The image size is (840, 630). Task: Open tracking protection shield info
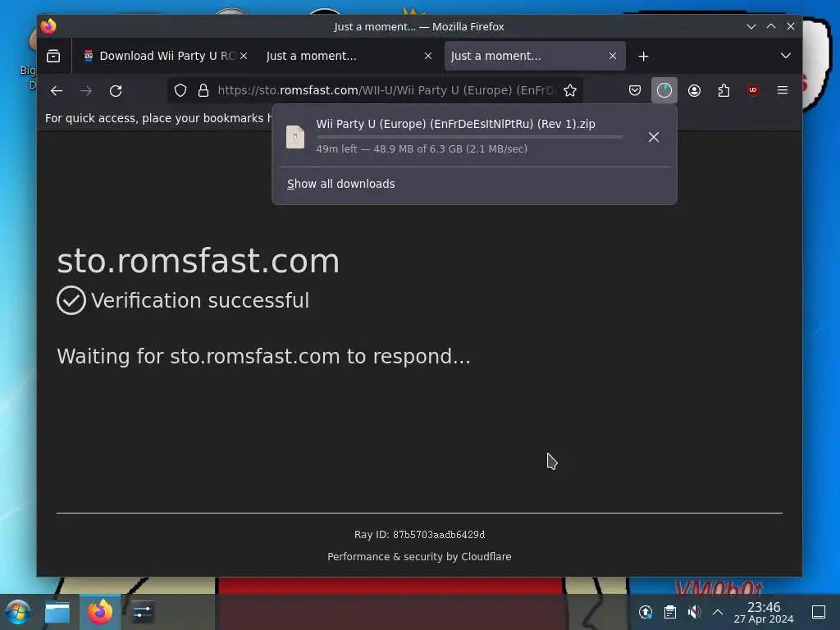(180, 90)
